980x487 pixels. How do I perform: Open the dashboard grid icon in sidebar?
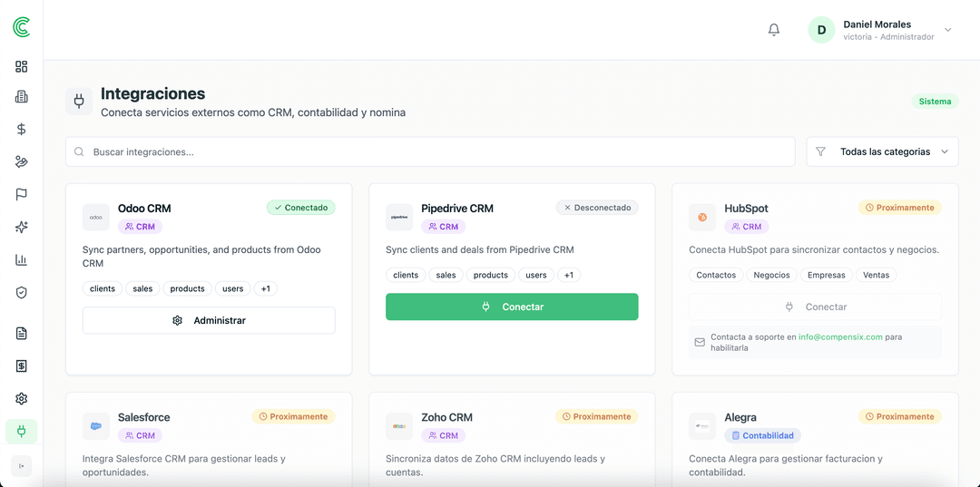click(22, 66)
